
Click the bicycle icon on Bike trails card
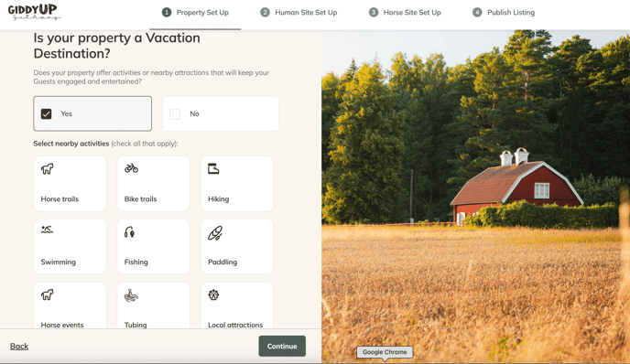pyautogui.click(x=131, y=168)
